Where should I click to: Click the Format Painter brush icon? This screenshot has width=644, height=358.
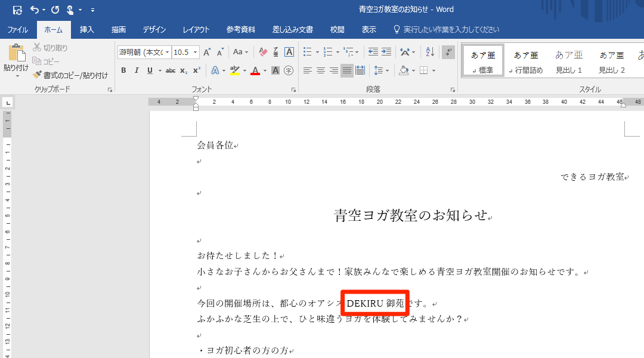38,75
